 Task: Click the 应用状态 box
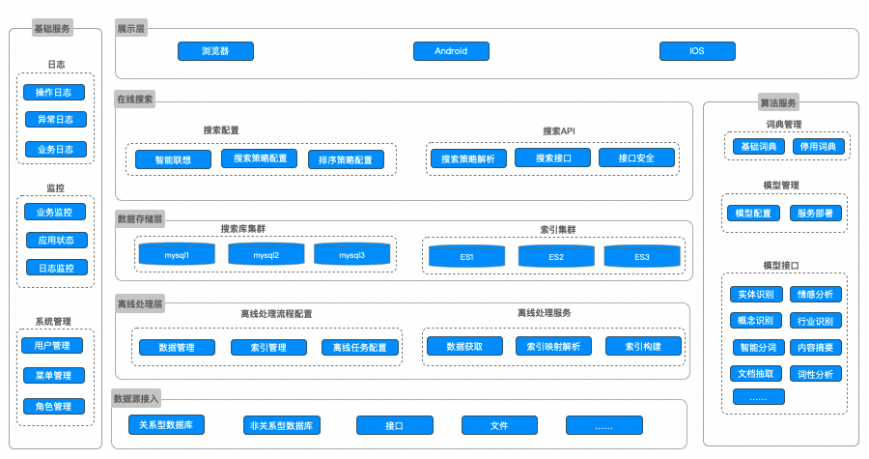click(x=57, y=240)
